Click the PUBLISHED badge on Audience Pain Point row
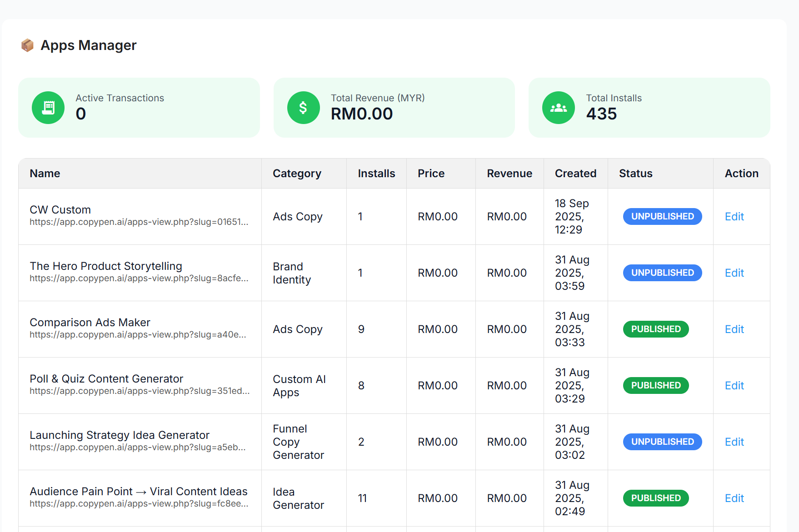The height and width of the screenshot is (532, 799). pos(655,498)
